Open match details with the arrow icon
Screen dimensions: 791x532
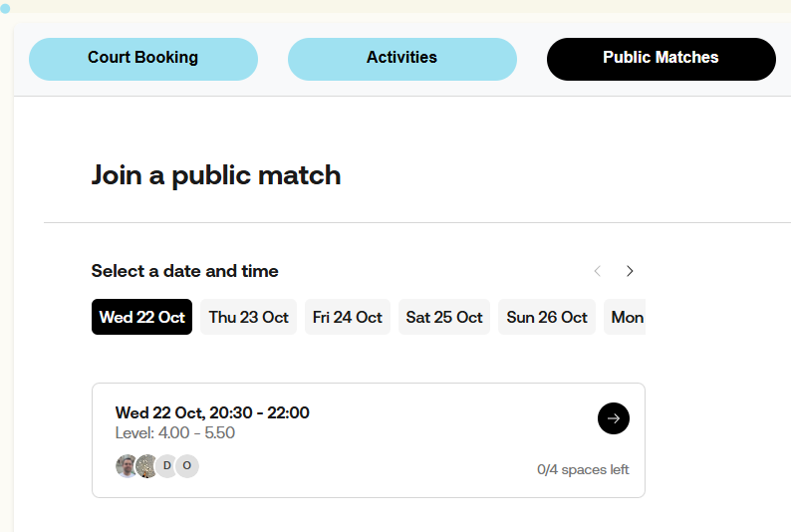pos(614,418)
